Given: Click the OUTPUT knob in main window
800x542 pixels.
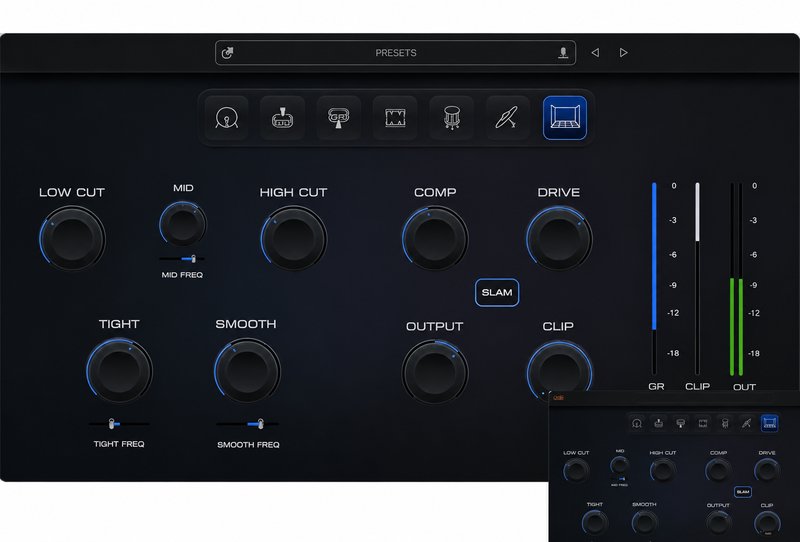Looking at the screenshot, I should click(x=435, y=372).
